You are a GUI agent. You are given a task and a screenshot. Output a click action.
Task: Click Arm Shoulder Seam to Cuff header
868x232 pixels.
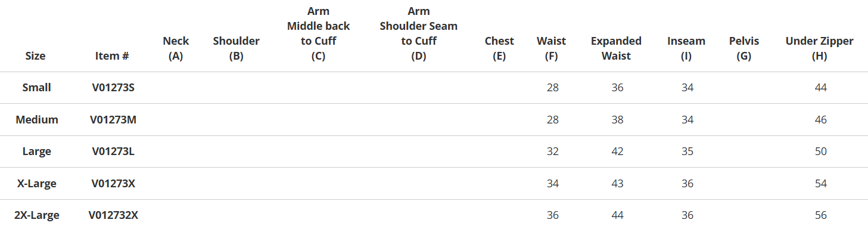click(x=418, y=33)
